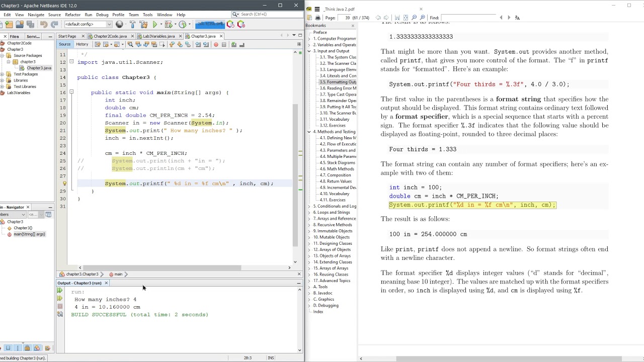Click the Stop Macro Recording square icon
Screen dimensions: 644x362
(x=224, y=44)
